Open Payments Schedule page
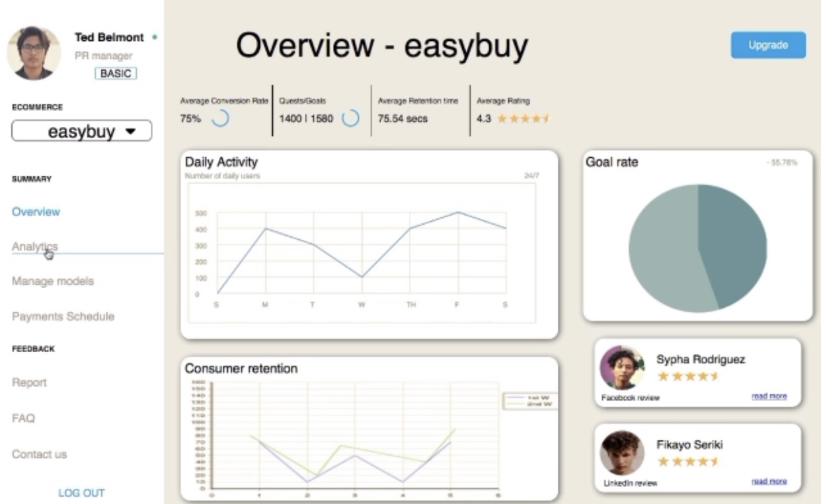This screenshot has width=821, height=504. pyautogui.click(x=63, y=316)
